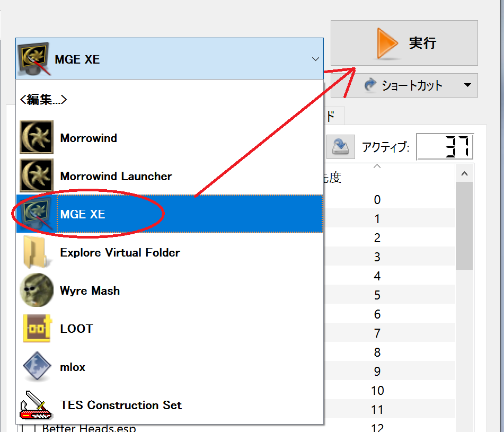Screen dimensions: 504x432
Task: Launch Wyre Mash via its face icon
Action: click(37, 290)
